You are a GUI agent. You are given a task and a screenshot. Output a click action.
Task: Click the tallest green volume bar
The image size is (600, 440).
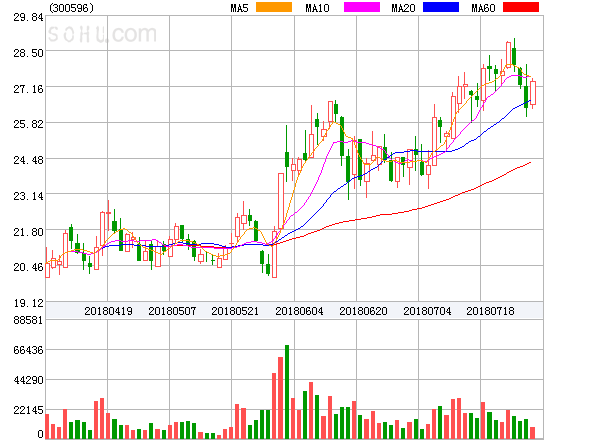(287, 392)
